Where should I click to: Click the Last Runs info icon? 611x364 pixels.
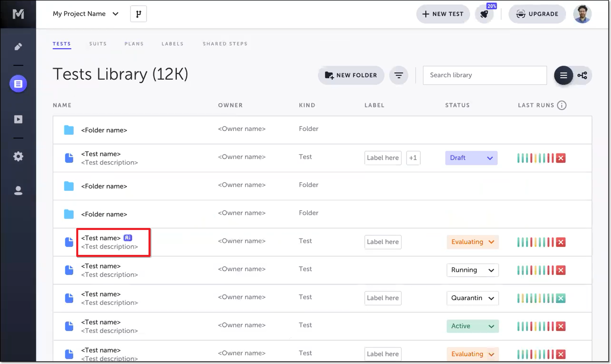[x=562, y=105]
